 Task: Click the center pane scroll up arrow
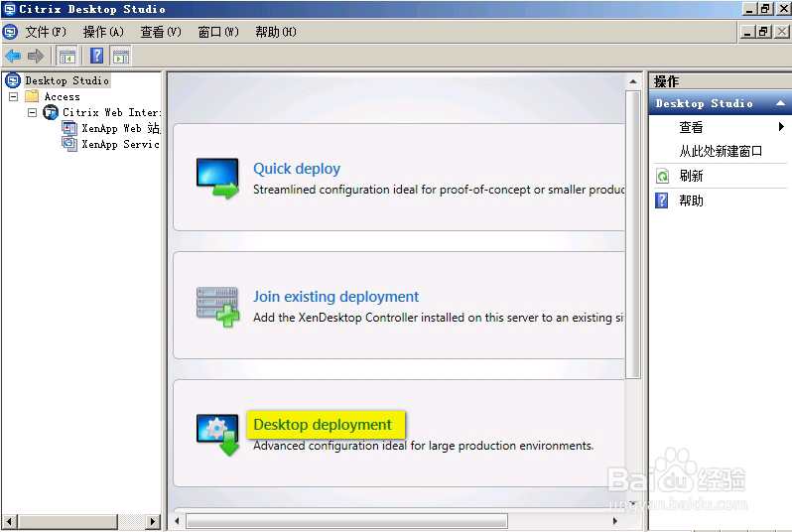[633, 81]
